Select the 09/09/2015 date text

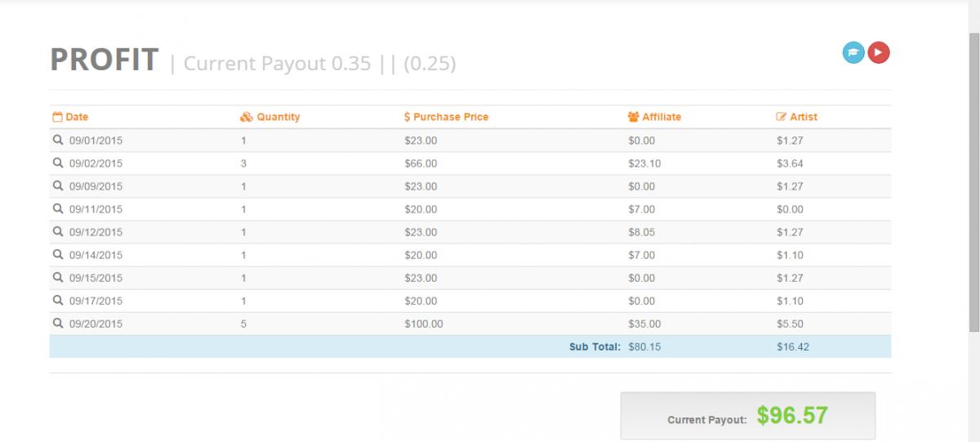pyautogui.click(x=96, y=186)
